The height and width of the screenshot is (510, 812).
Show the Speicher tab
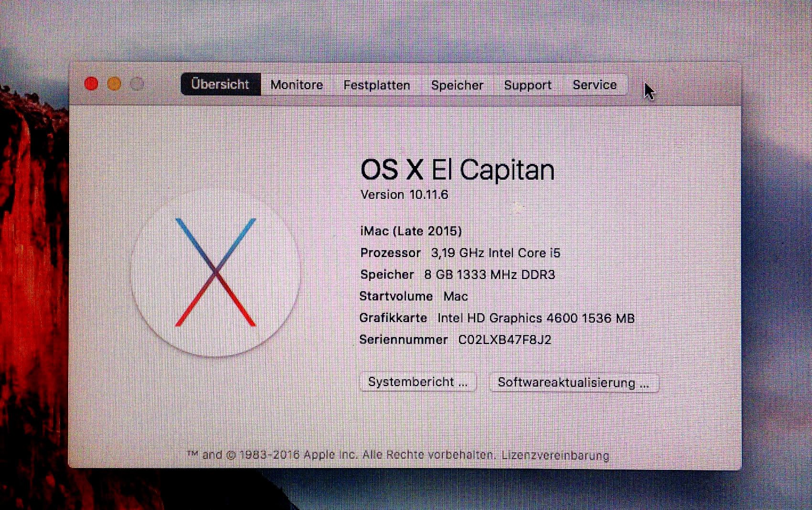pyautogui.click(x=457, y=85)
